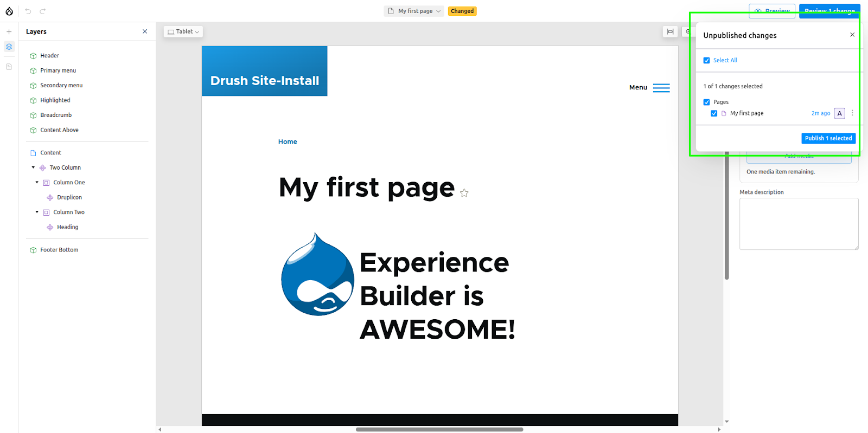868x433 pixels.
Task: Click the Secondary menu cube icon
Action: pyautogui.click(x=33, y=86)
